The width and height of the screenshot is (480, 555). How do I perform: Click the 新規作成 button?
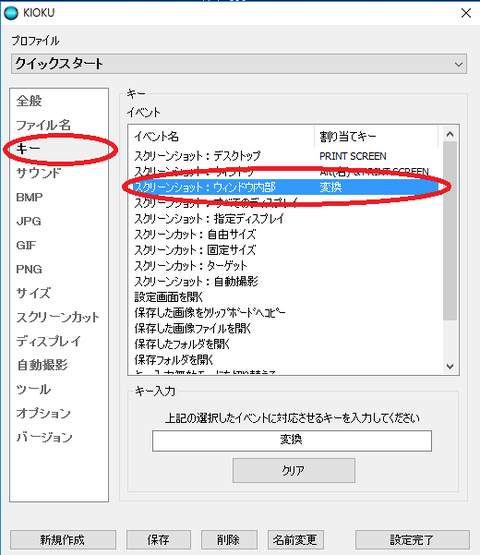click(x=63, y=540)
